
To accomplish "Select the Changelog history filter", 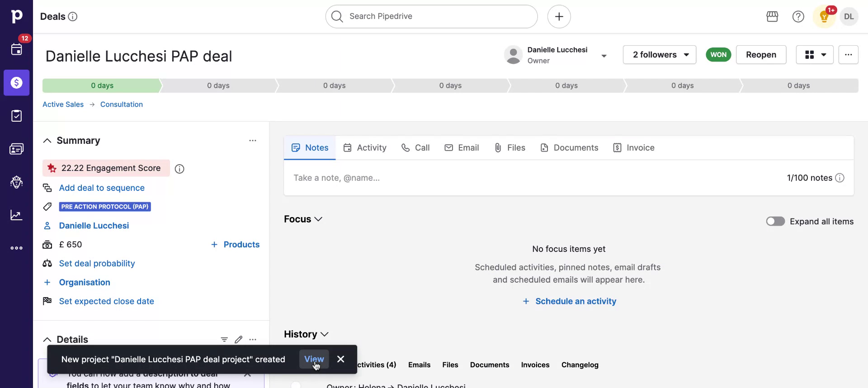I will coord(580,365).
